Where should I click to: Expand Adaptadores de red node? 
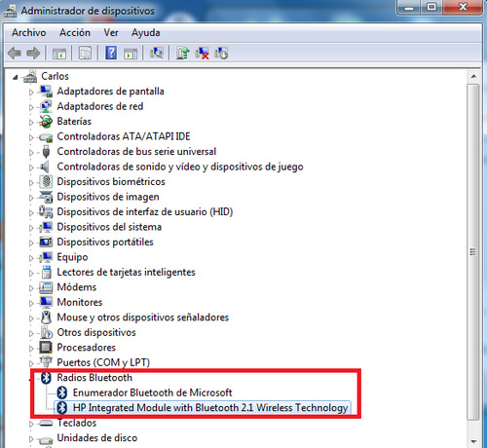click(x=31, y=107)
